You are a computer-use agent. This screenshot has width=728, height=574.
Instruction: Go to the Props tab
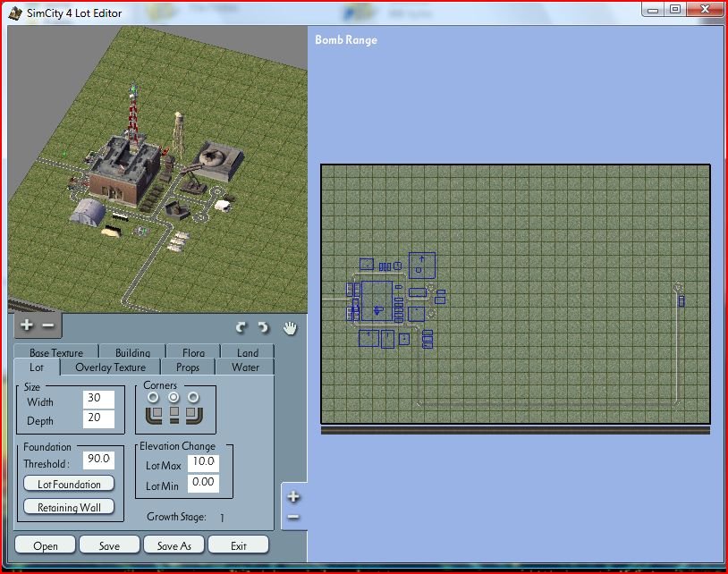[188, 367]
